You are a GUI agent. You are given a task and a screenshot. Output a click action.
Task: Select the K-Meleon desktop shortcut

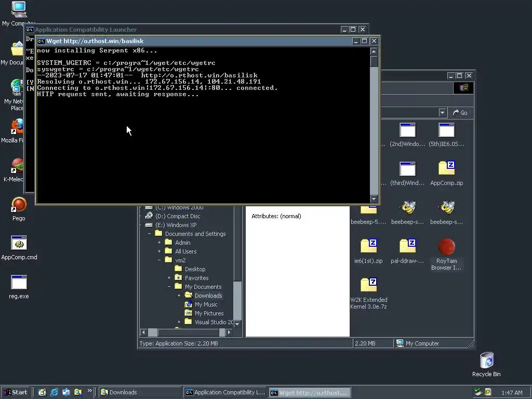[x=16, y=167]
